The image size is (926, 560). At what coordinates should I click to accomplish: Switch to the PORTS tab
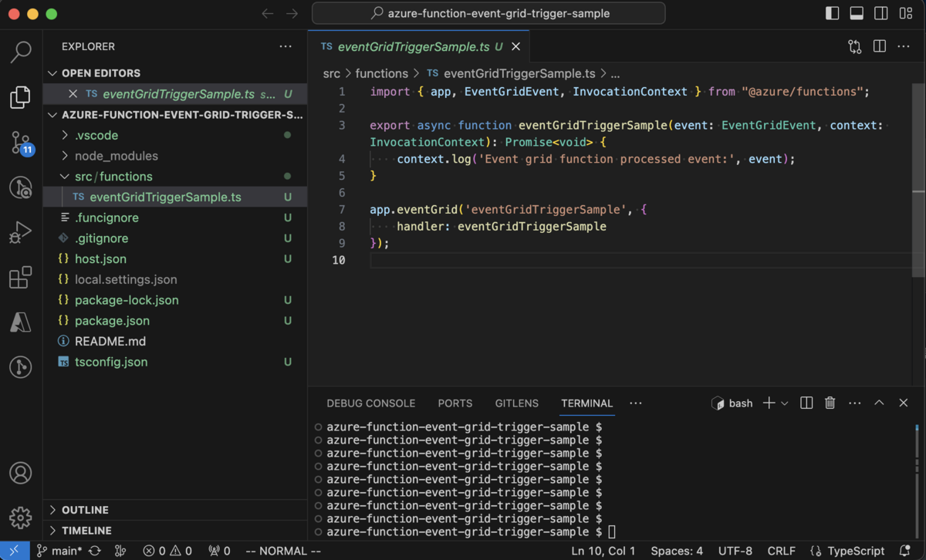click(455, 403)
